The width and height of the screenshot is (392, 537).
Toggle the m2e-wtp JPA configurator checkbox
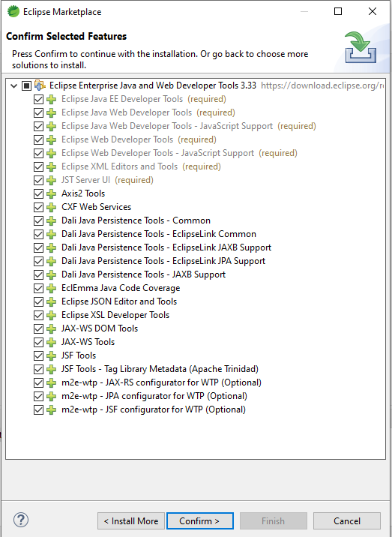coord(38,396)
